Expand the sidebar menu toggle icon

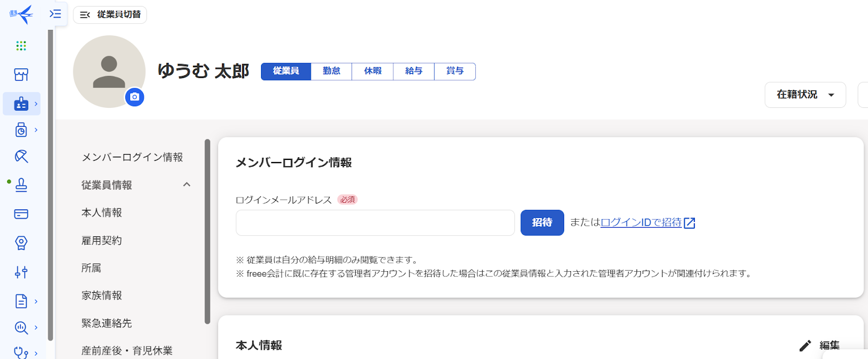coord(55,14)
